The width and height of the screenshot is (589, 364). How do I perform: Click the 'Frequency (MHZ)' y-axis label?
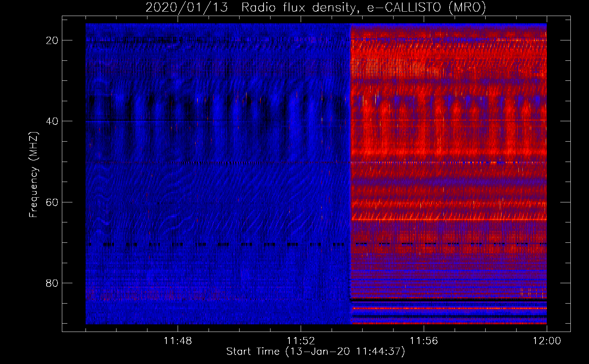[x=33, y=174]
